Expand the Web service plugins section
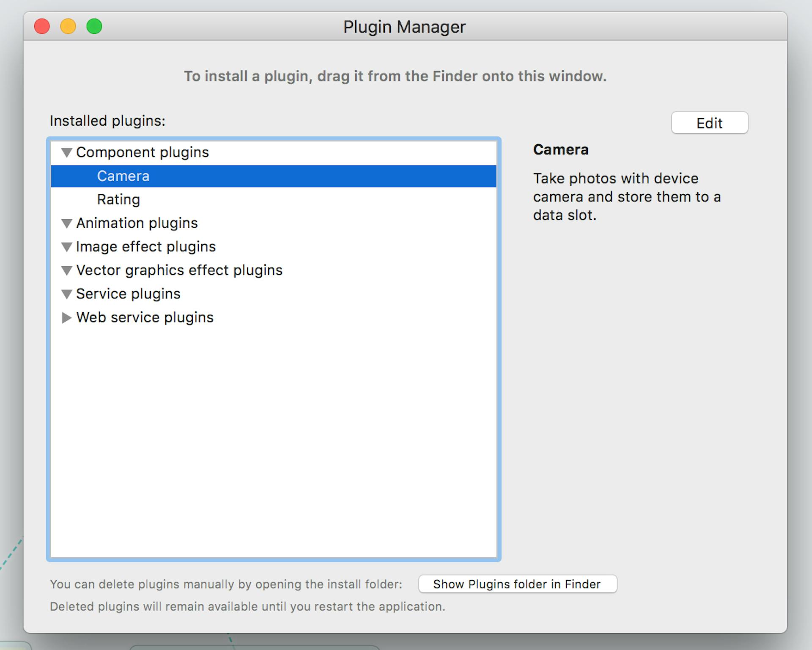 coord(67,318)
